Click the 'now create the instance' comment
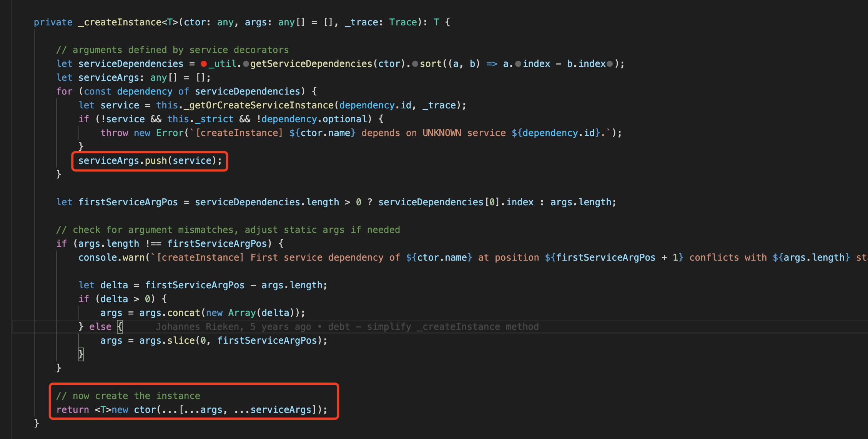Screen dimensions: 868x439 pyautogui.click(x=128, y=396)
